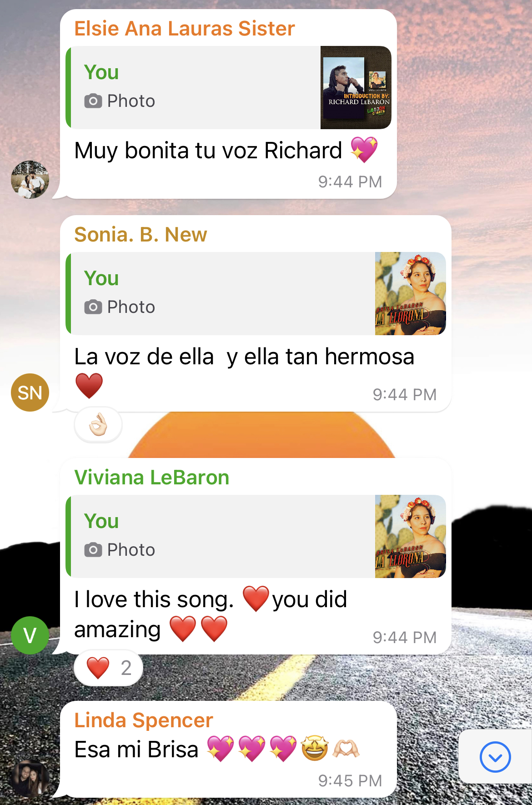Tap the green V avatar for Viviana
Screen dimensions: 532x805
30,635
